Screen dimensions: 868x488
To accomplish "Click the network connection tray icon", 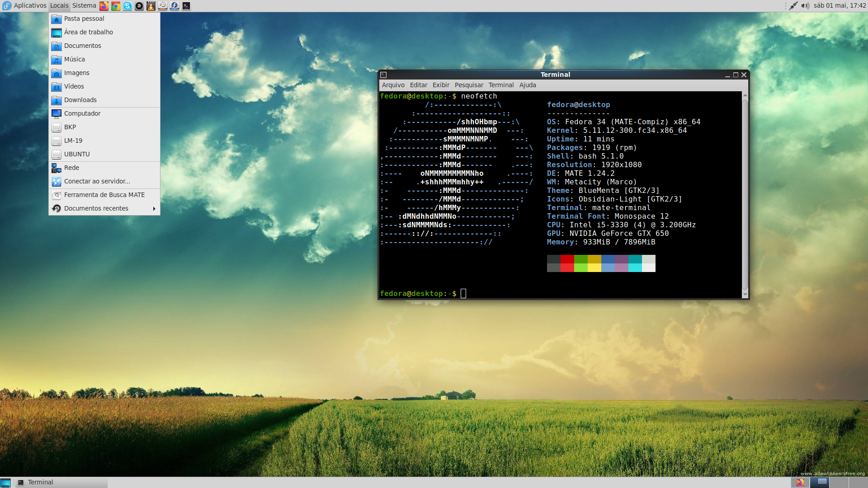I will (x=793, y=6).
